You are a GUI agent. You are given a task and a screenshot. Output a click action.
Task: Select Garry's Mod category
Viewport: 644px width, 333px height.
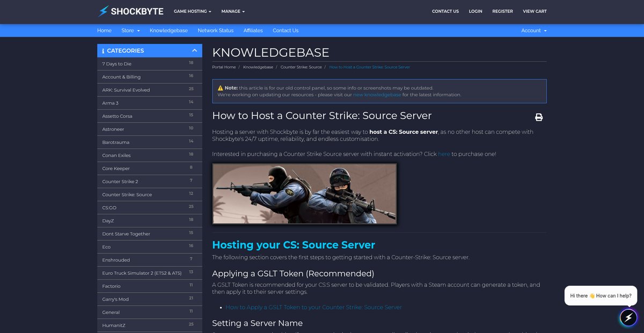[x=150, y=299]
